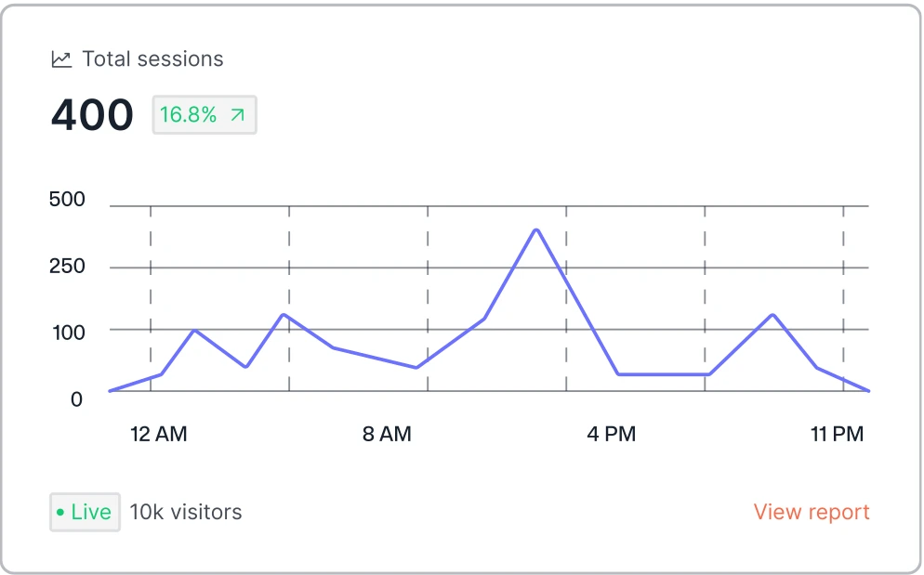
Task: Click the 0 y-axis label
Action: [77, 399]
